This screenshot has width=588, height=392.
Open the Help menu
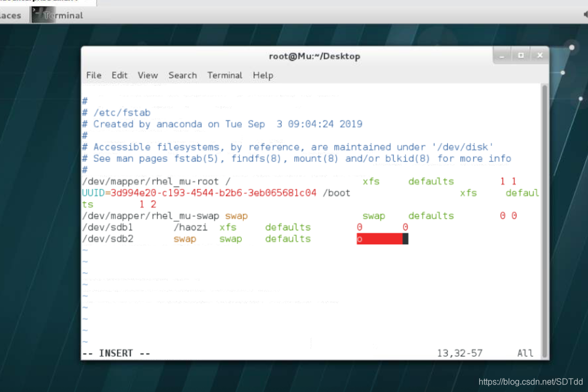[263, 75]
